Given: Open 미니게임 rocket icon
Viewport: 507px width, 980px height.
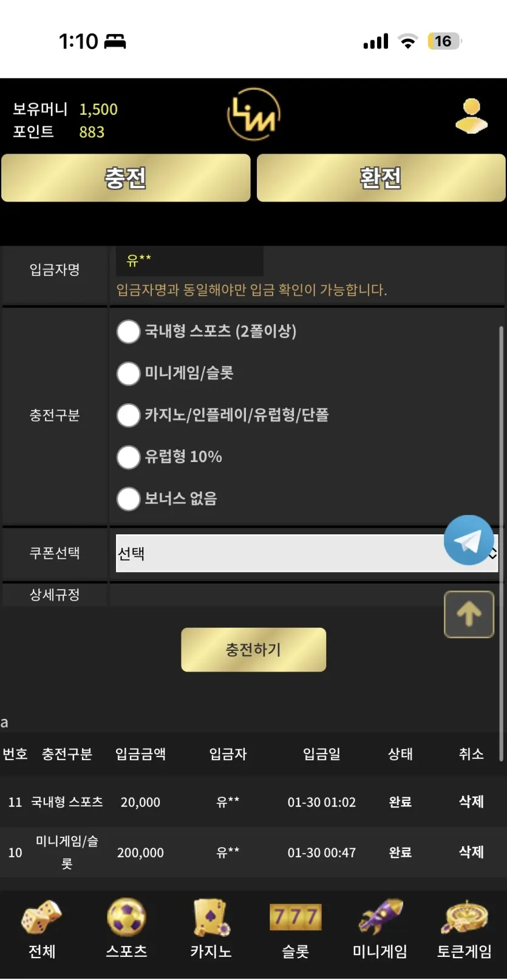Looking at the screenshot, I should click(380, 917).
